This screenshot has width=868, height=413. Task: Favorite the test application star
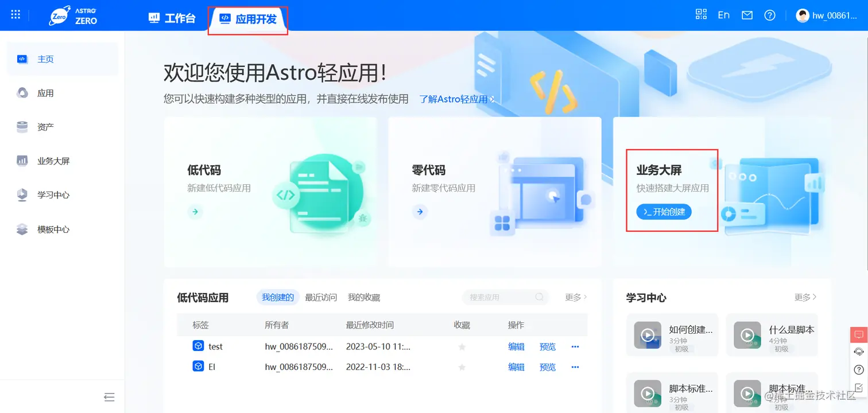(462, 346)
